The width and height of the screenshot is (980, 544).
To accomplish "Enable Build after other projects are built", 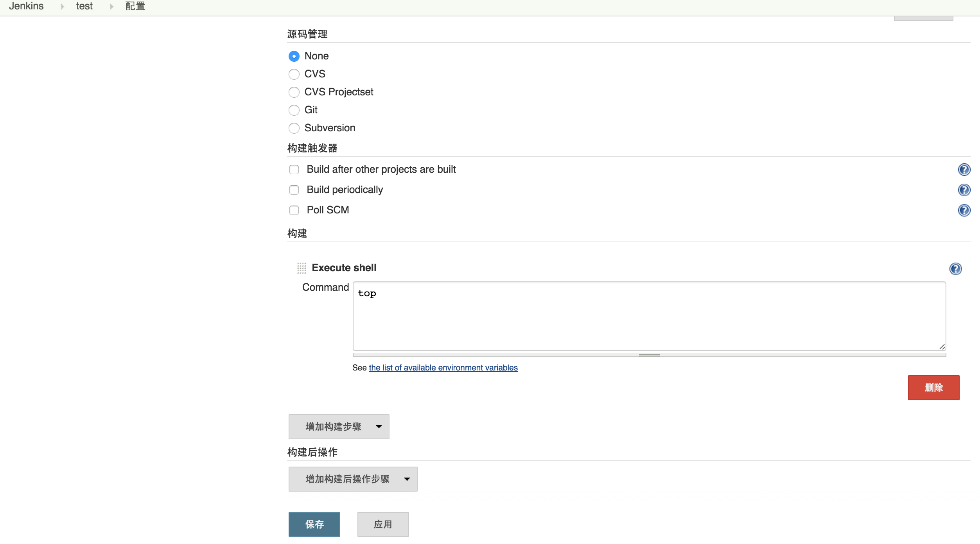I will click(x=294, y=170).
